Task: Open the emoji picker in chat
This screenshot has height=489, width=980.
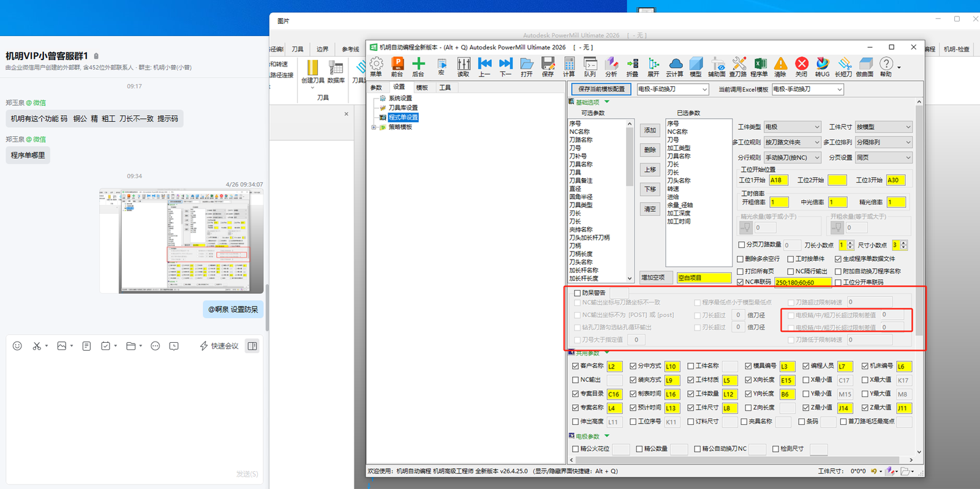Action: pos(17,346)
